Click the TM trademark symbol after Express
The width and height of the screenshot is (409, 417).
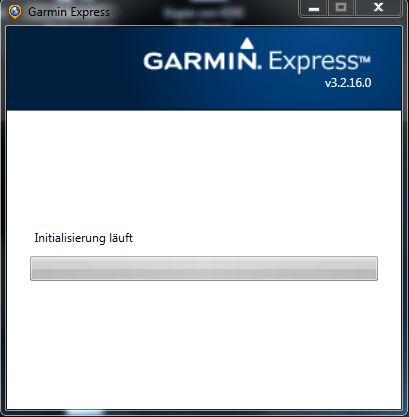[364, 60]
